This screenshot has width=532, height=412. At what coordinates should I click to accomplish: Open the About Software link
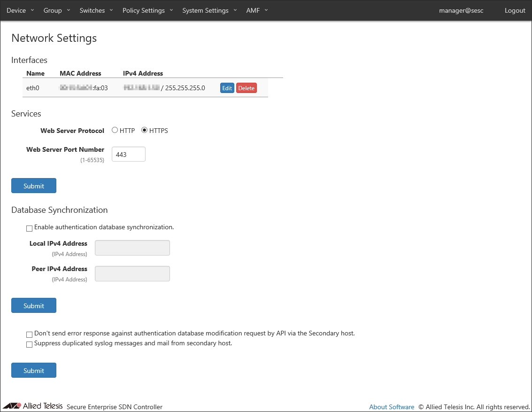tap(392, 406)
